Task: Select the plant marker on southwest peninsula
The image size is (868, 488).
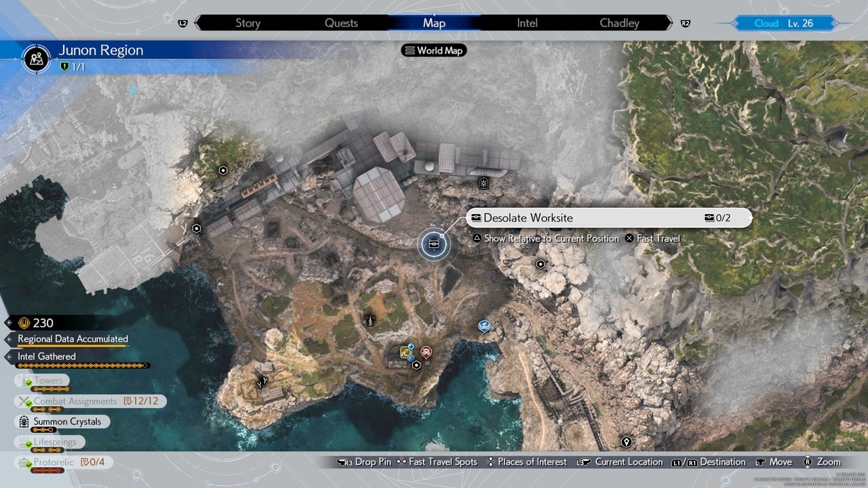Action: (x=262, y=382)
